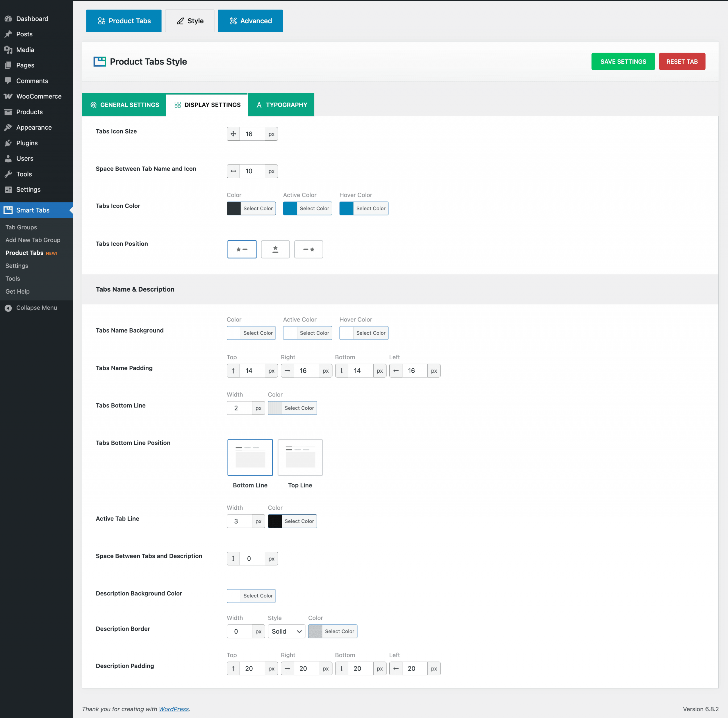Select icon-right tabs icon position
Image resolution: width=728 pixels, height=718 pixels.
point(309,249)
